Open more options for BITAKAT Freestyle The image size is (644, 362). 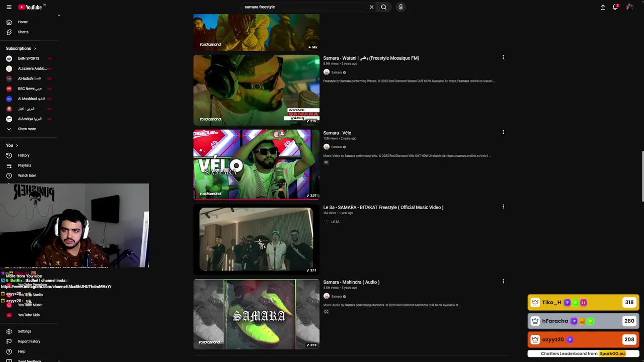[503, 207]
